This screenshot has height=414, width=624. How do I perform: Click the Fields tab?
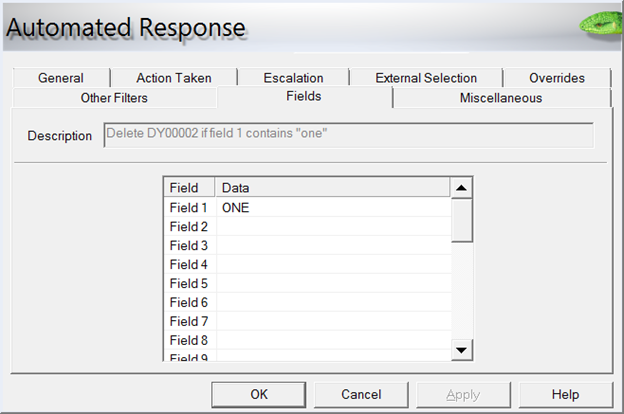point(304,98)
